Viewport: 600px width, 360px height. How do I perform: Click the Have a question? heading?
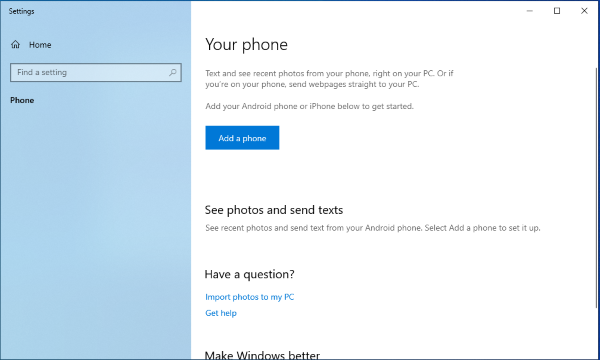[249, 274]
